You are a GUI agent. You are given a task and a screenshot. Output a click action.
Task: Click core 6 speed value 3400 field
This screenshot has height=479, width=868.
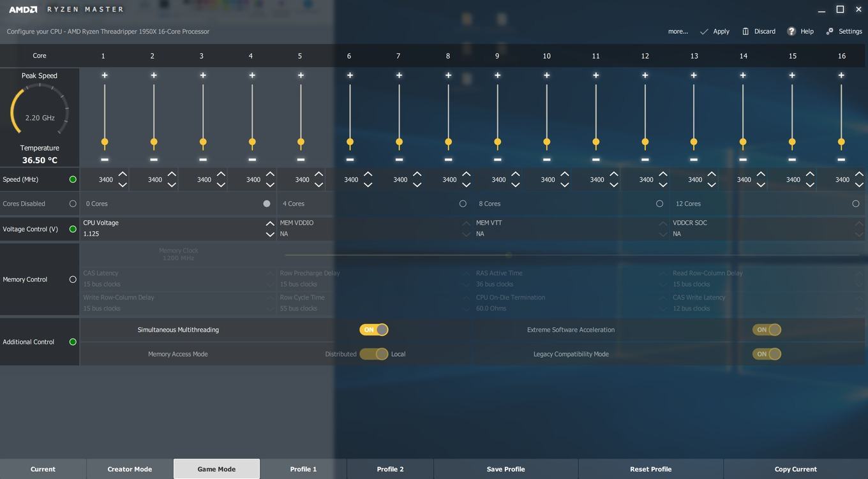pos(351,180)
